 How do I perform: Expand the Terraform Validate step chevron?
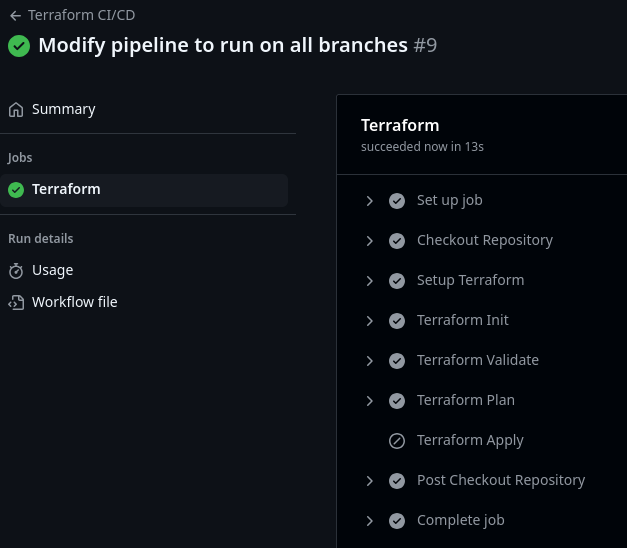(x=369, y=361)
